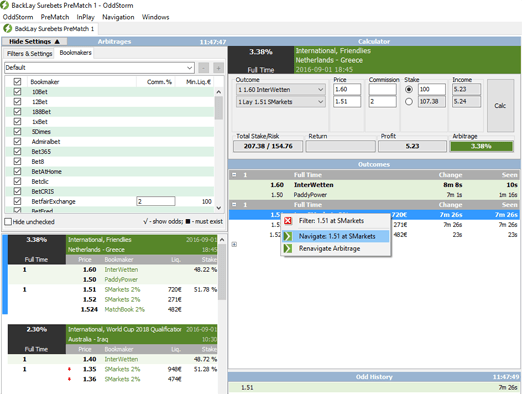Edit the InterWetten Price field 1.60
This screenshot has width=522, height=394.
coord(347,89)
